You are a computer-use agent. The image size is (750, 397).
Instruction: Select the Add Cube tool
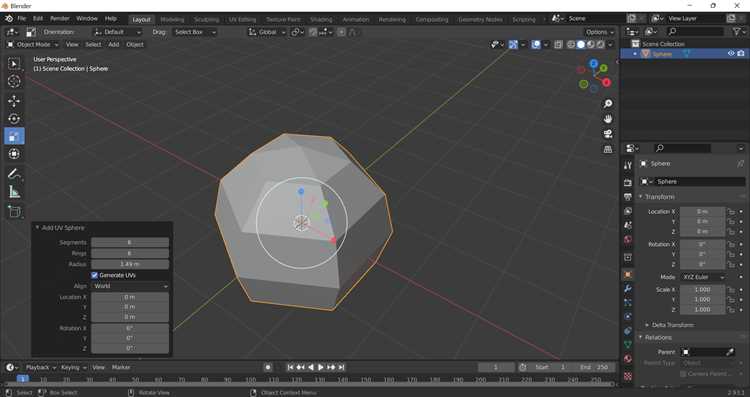pos(14,211)
